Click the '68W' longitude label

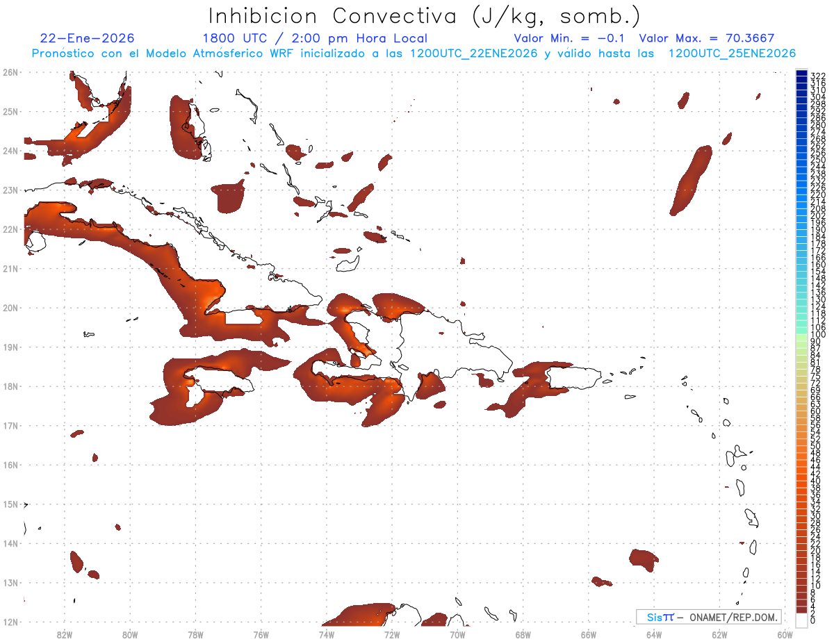523,634
